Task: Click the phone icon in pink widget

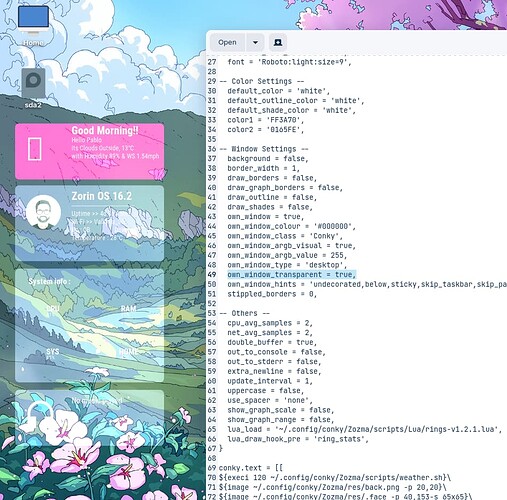Action: click(x=35, y=149)
